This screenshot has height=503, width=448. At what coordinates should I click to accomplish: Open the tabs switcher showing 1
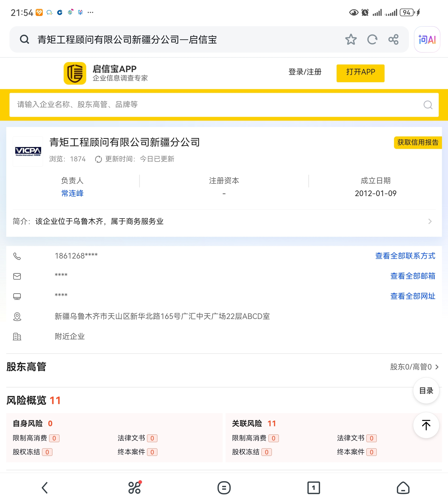pos(314,488)
